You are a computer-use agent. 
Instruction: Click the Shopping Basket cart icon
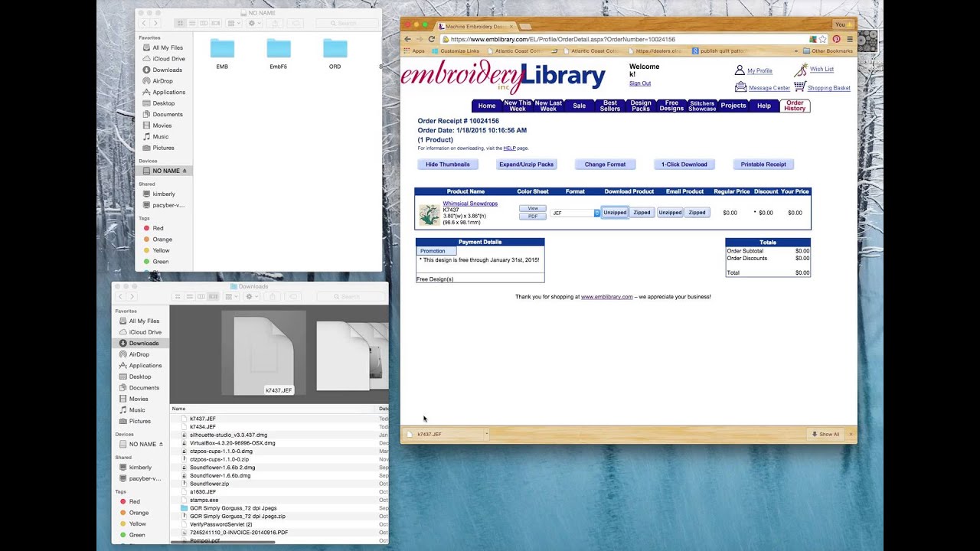(799, 87)
